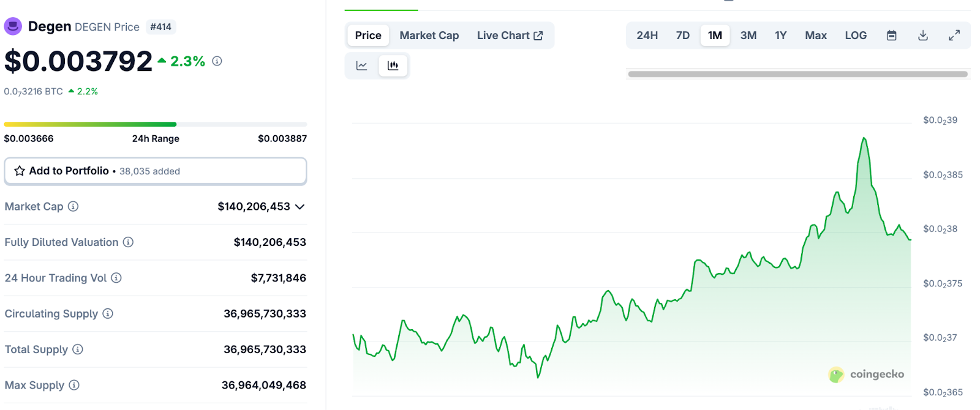This screenshot has width=980, height=410.
Task: Click the $0.0₂37 y-axis label
Action: coord(940,337)
